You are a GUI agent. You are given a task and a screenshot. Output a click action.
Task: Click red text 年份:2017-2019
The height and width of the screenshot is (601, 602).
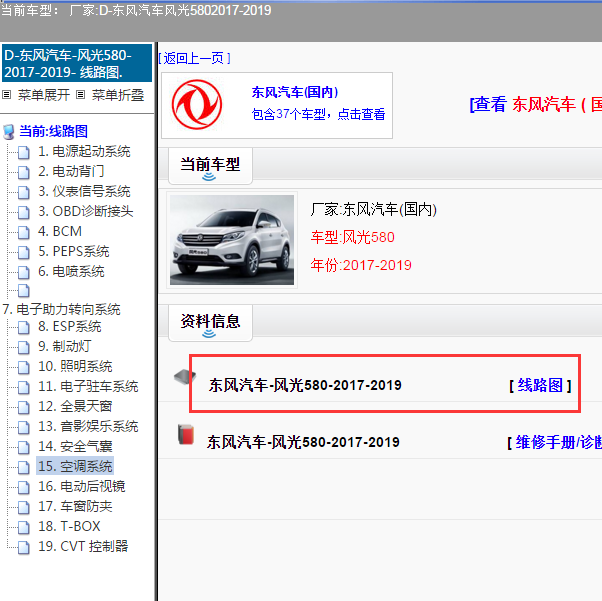pos(361,265)
